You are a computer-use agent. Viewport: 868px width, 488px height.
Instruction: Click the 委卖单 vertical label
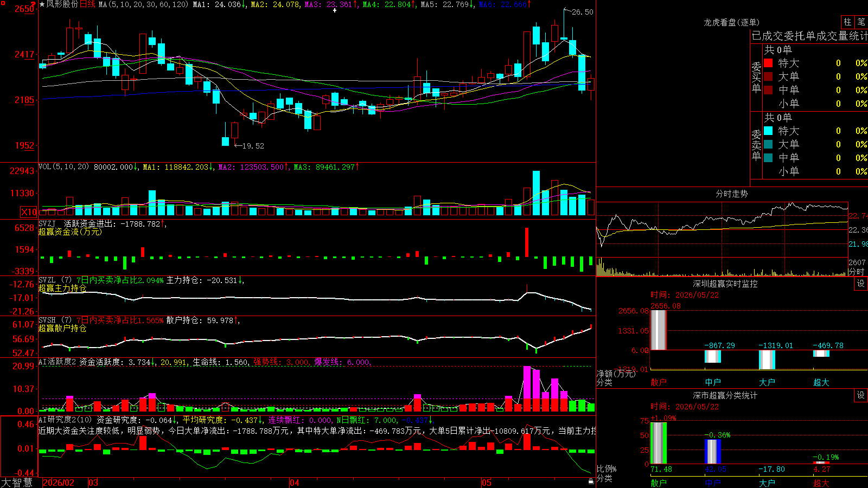pos(756,145)
